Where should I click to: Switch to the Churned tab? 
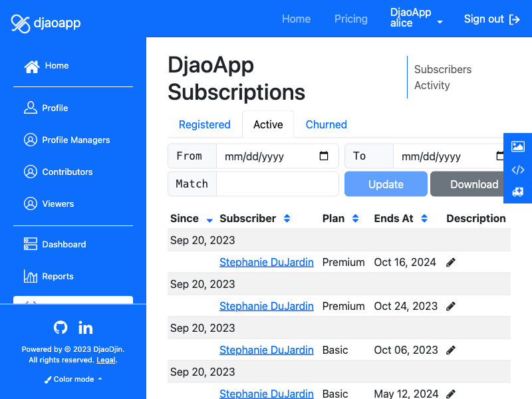pyautogui.click(x=327, y=124)
